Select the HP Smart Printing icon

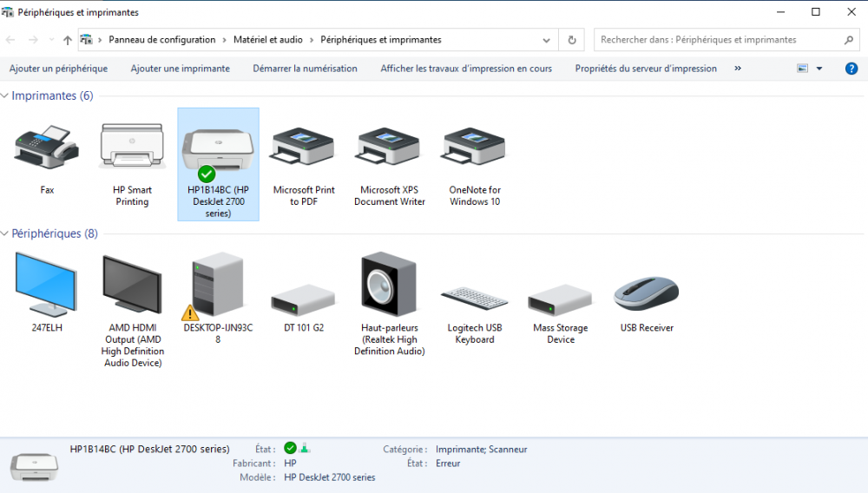pos(132,148)
